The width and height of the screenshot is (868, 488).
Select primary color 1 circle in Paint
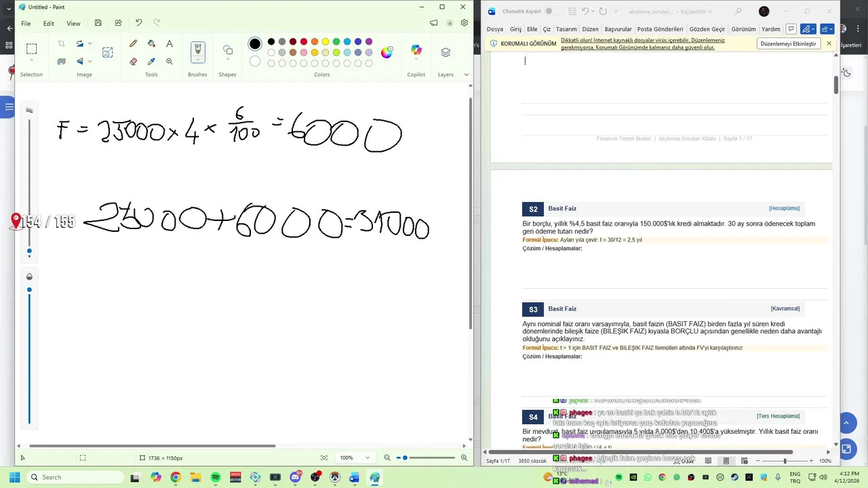click(x=255, y=44)
